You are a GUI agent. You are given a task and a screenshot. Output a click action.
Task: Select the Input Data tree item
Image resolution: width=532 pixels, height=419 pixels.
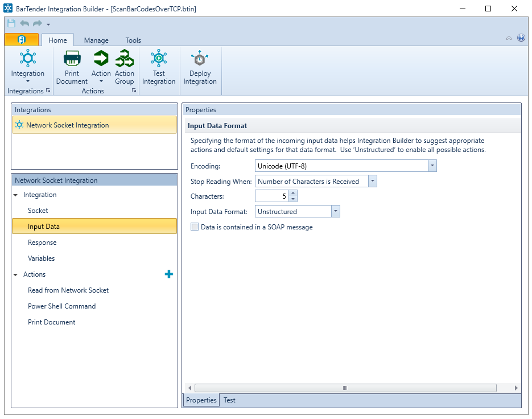[94, 226]
